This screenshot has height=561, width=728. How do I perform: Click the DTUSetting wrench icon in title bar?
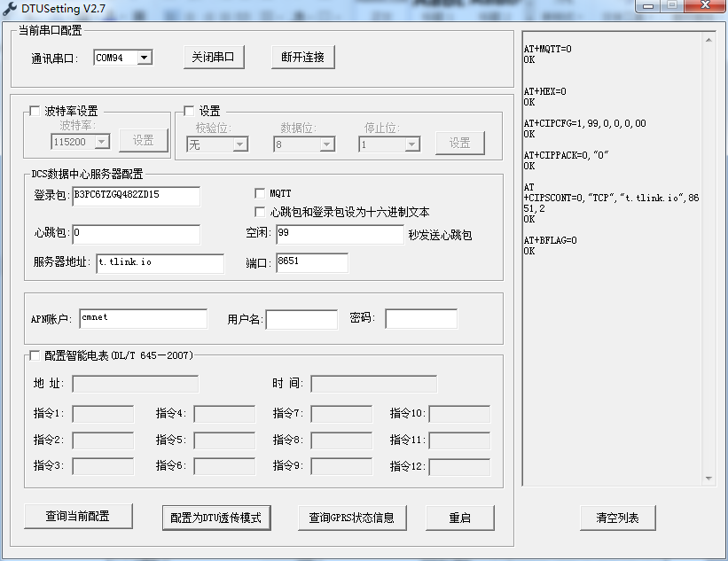(10, 8)
